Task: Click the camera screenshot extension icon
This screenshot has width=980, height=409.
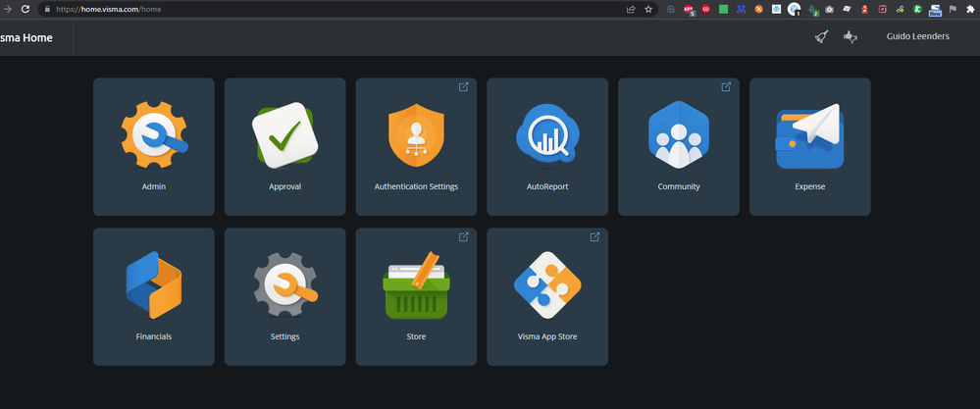Action: pyautogui.click(x=829, y=10)
